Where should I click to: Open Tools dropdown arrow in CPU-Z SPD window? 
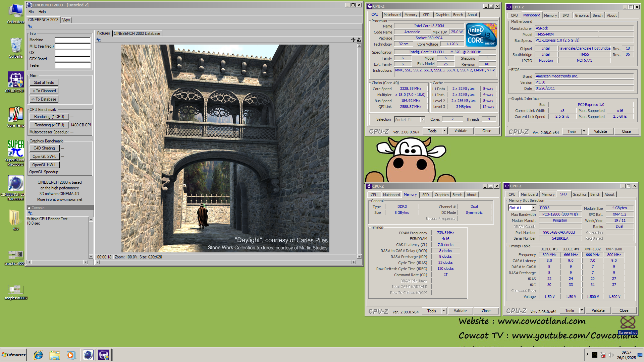point(582,310)
